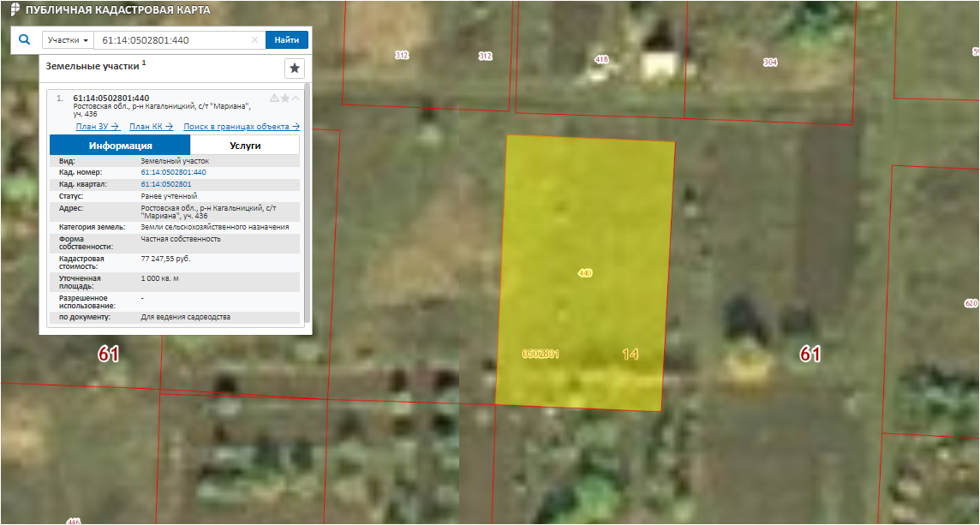This screenshot has width=980, height=525.
Task: Click into the cadastral number search field
Action: coord(171,40)
